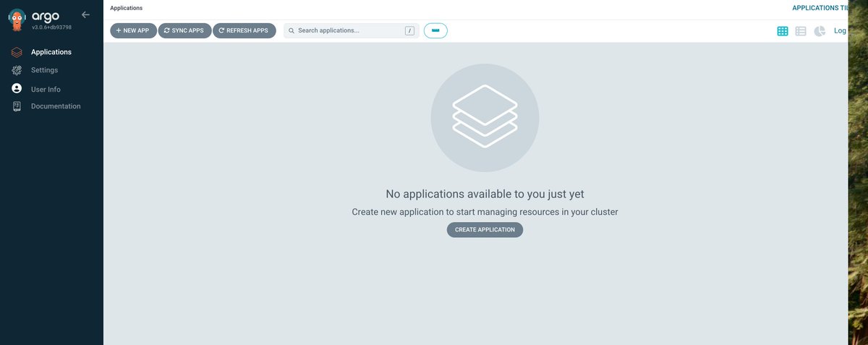Switch to list view icon
The image size is (868, 345).
point(801,31)
